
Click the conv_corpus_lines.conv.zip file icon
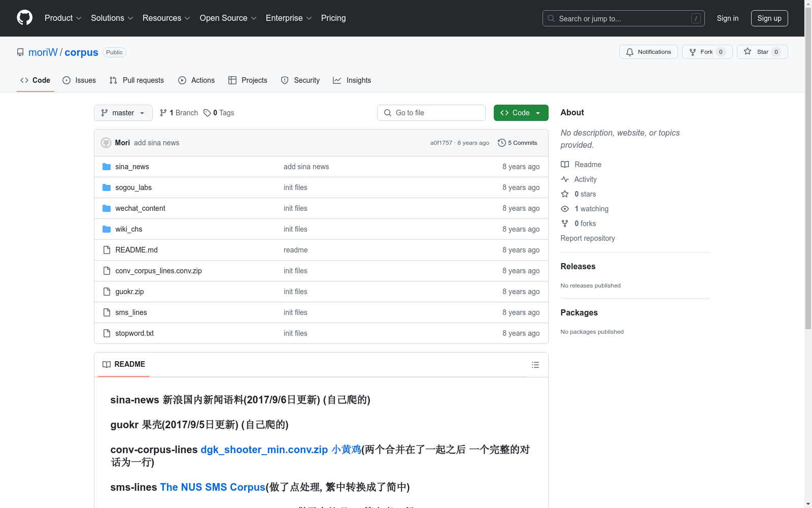click(107, 271)
